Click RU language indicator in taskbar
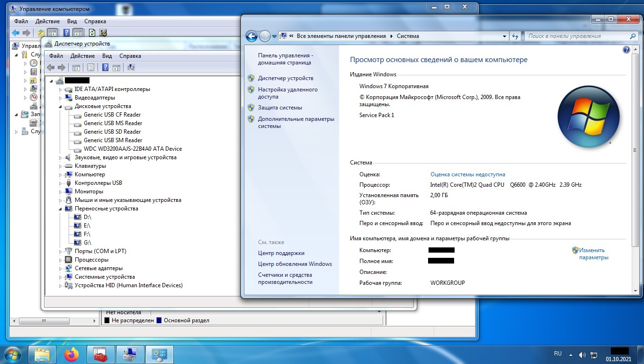The width and height of the screenshot is (644, 364). coord(558,354)
